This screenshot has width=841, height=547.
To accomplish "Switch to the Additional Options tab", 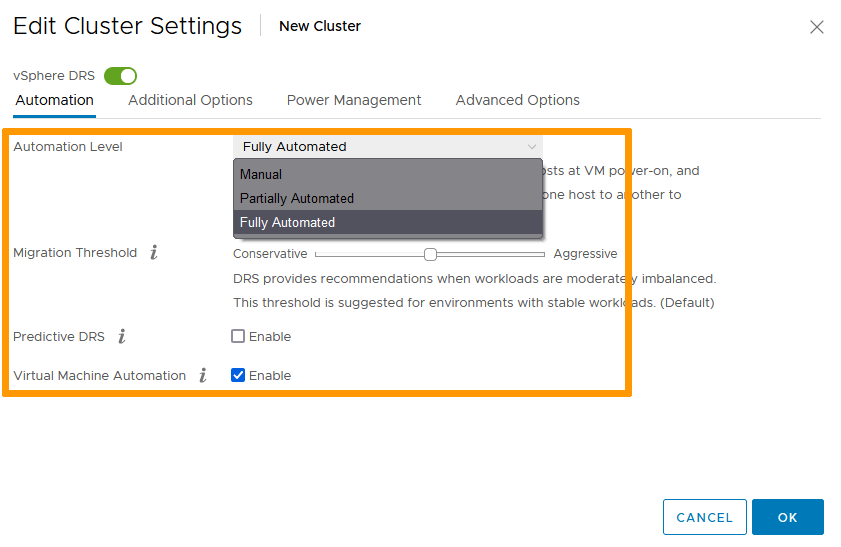I will 190,100.
